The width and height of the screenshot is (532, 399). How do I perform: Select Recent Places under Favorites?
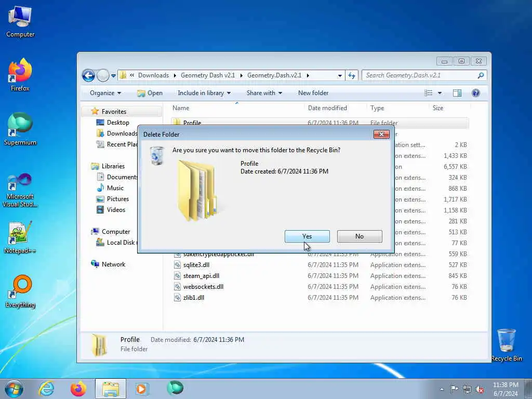(117, 144)
